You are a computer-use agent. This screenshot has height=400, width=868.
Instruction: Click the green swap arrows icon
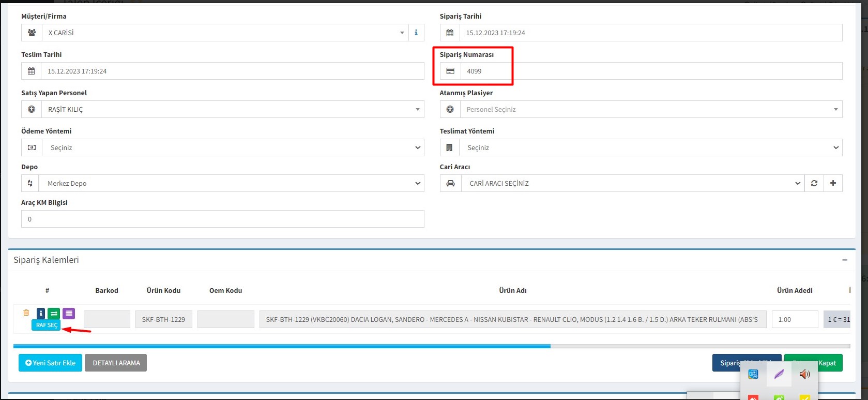tap(54, 314)
